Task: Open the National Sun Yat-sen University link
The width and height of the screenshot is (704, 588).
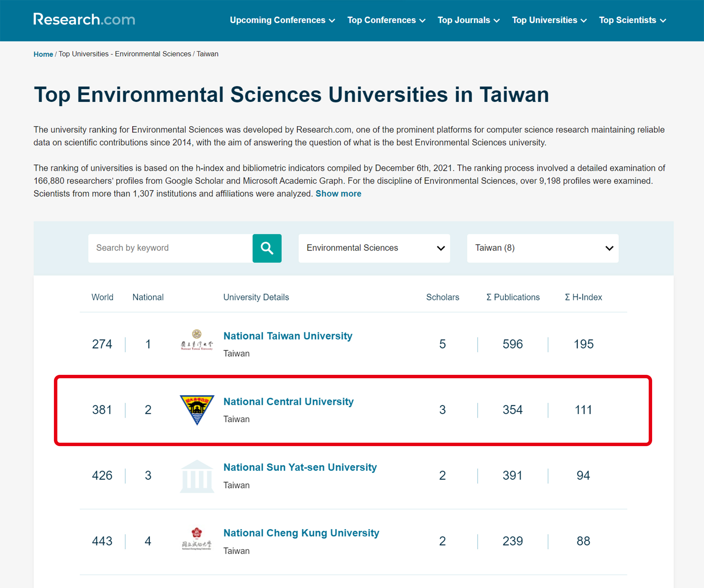Action: (300, 467)
